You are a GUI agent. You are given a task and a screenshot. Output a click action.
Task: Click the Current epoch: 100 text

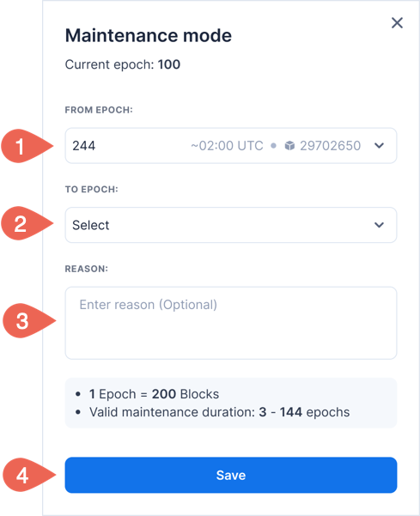(123, 64)
